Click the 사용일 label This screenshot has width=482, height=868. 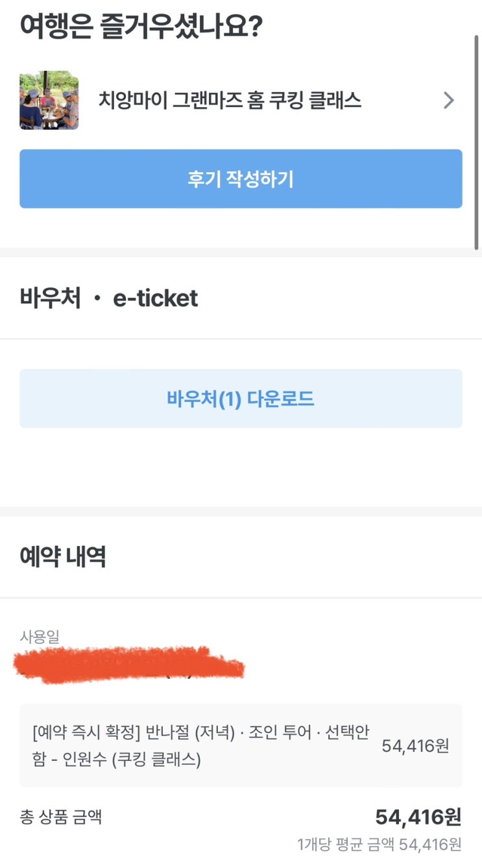click(x=40, y=637)
